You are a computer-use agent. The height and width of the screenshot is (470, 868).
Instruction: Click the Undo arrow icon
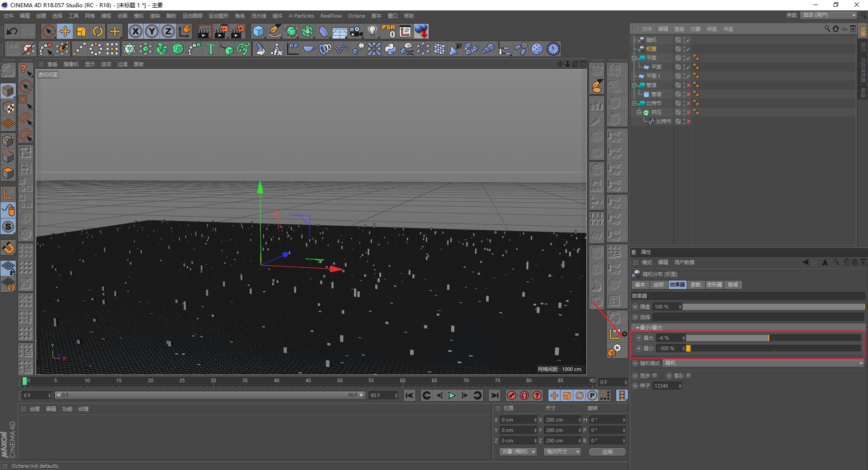pos(12,31)
